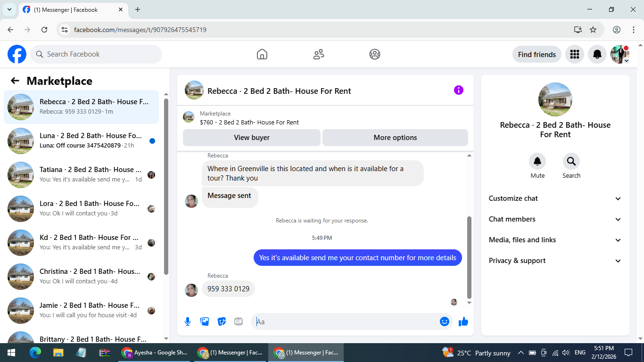
Task: Open the tab search dropdown in Chrome
Action: (9, 9)
